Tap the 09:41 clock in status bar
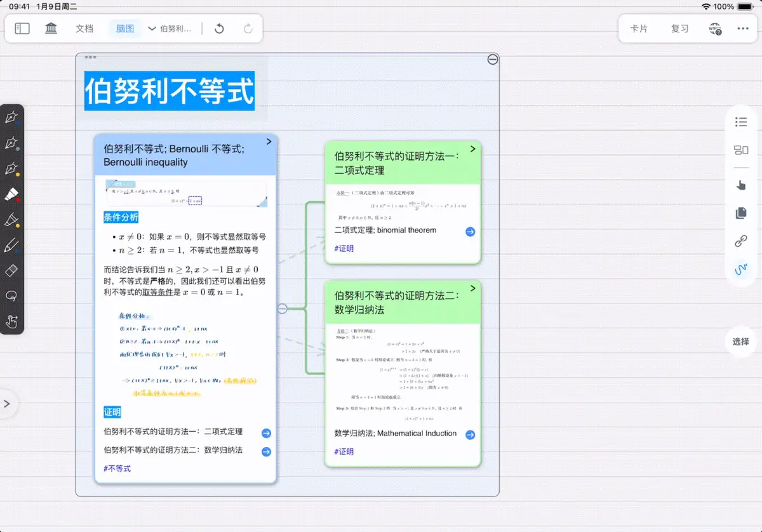The height and width of the screenshot is (532, 762). [x=20, y=6]
